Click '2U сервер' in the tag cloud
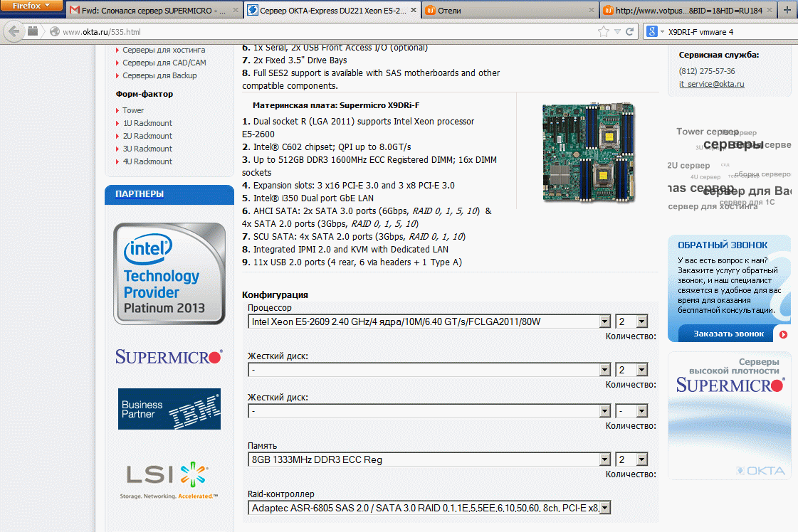This screenshot has width=798, height=532. pos(688,165)
